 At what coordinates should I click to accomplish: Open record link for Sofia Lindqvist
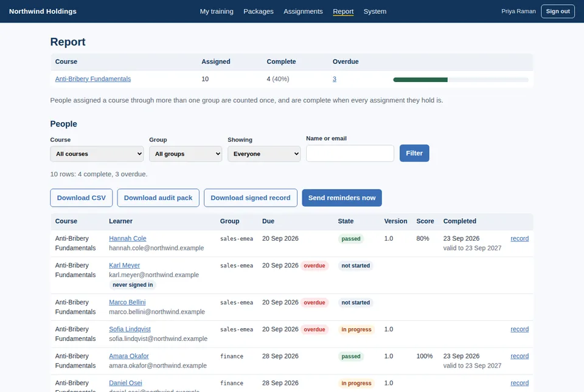(x=520, y=329)
